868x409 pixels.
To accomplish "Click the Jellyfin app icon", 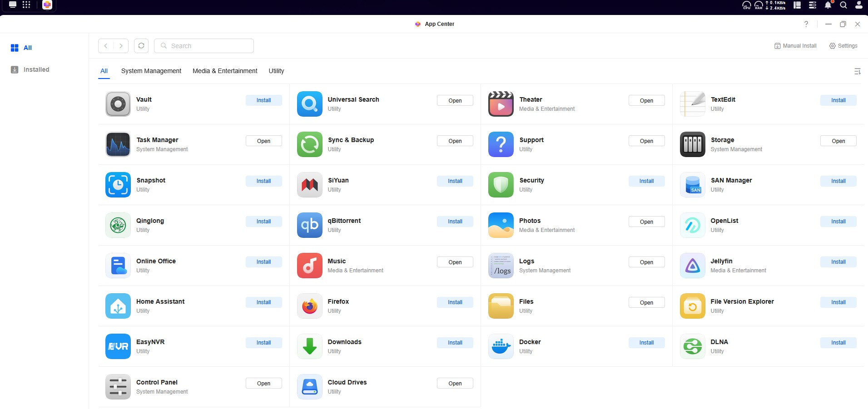I will [x=692, y=266].
